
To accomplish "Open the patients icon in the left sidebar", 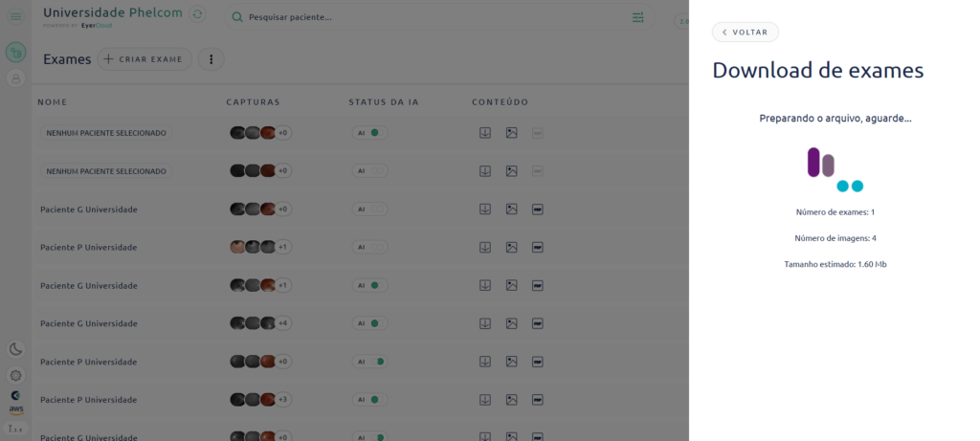I will pos(15,78).
